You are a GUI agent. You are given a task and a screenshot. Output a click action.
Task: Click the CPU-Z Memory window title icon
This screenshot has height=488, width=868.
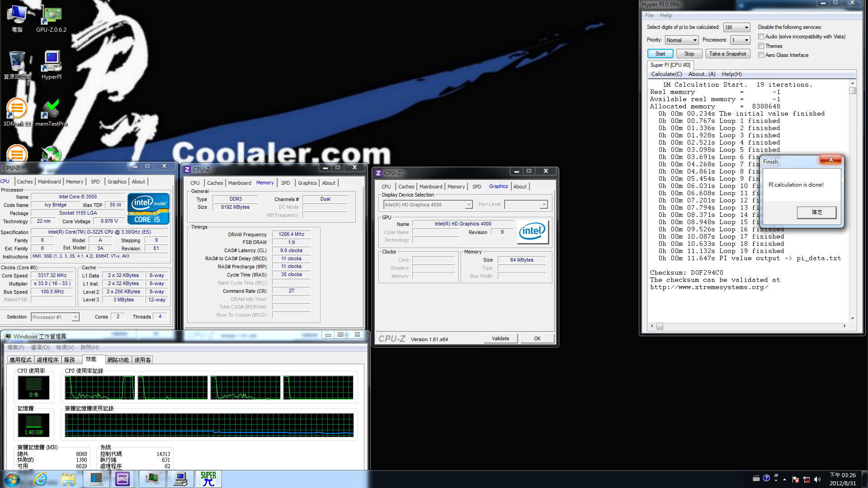(187, 169)
